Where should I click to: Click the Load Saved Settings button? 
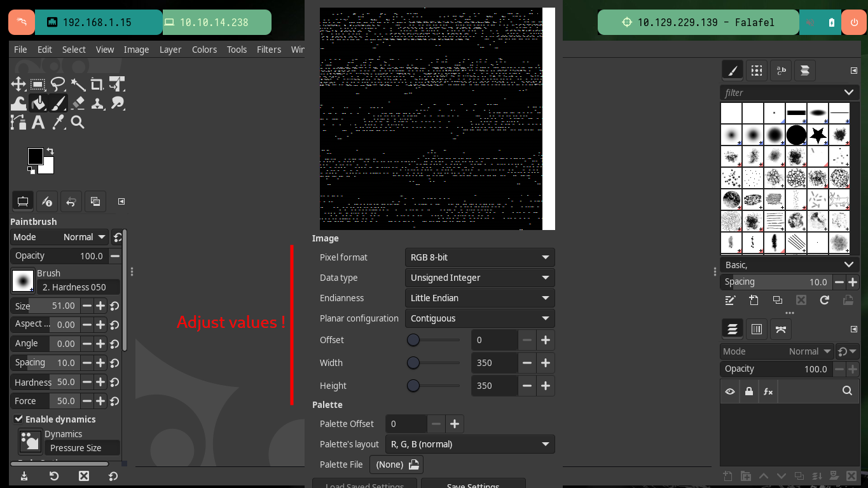364,484
